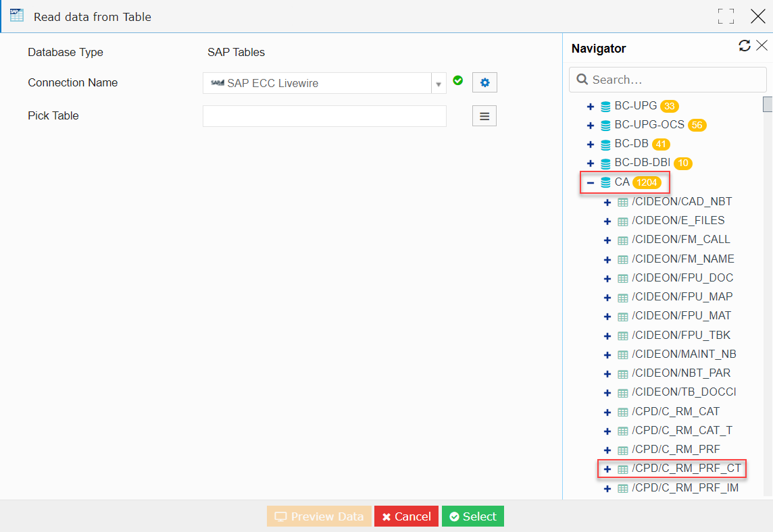Viewport: 773px width, 532px height.
Task: Click table icon of /CIDEON/FM_NAME
Action: [622, 260]
